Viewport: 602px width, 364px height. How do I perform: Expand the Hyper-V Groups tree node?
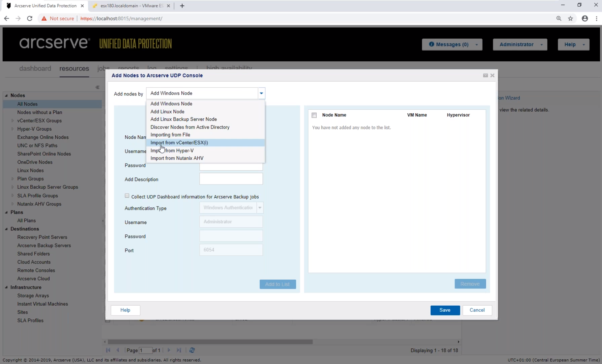pyautogui.click(x=13, y=129)
